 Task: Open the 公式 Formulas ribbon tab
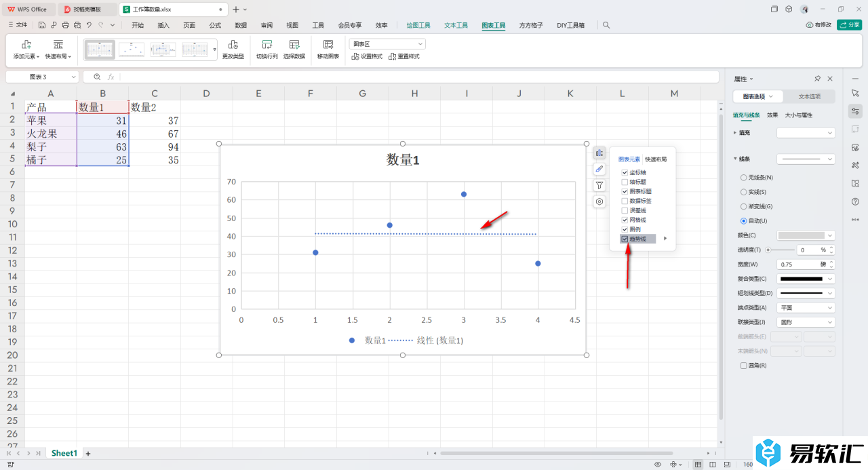(x=215, y=25)
